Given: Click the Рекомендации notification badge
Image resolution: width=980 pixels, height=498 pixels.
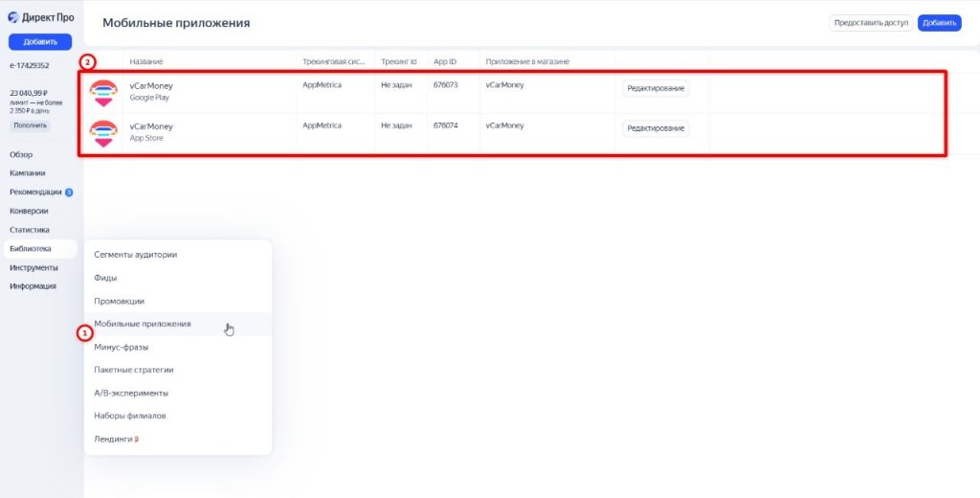Looking at the screenshot, I should point(69,192).
